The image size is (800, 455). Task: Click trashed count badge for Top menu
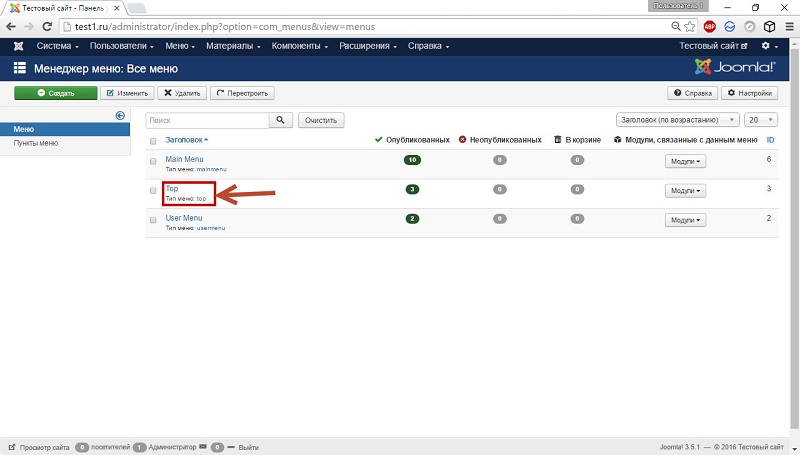point(577,189)
